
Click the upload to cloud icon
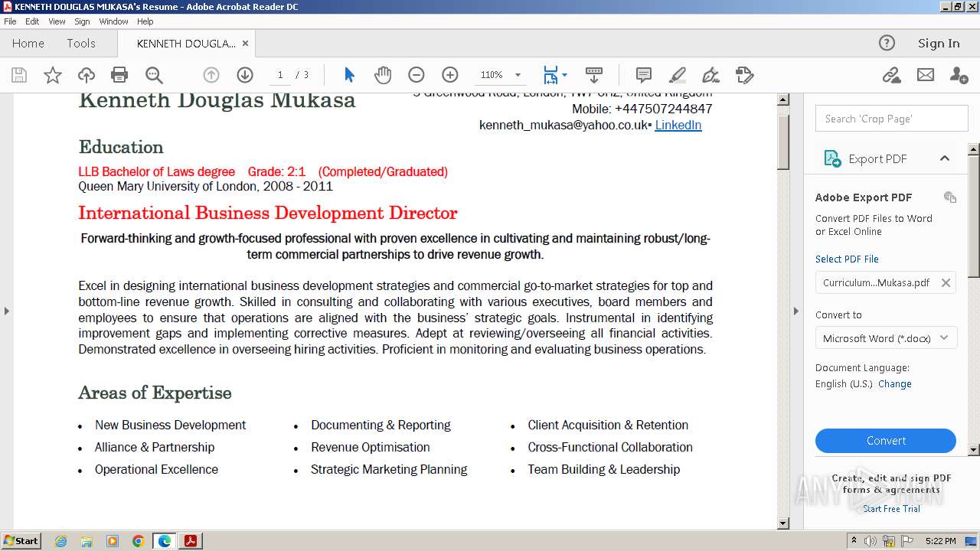[x=87, y=75]
